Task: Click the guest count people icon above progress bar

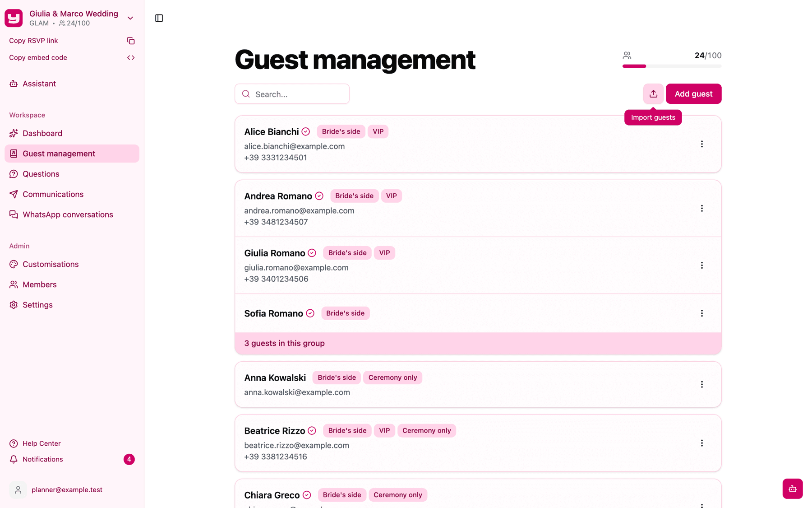Action: coord(627,56)
